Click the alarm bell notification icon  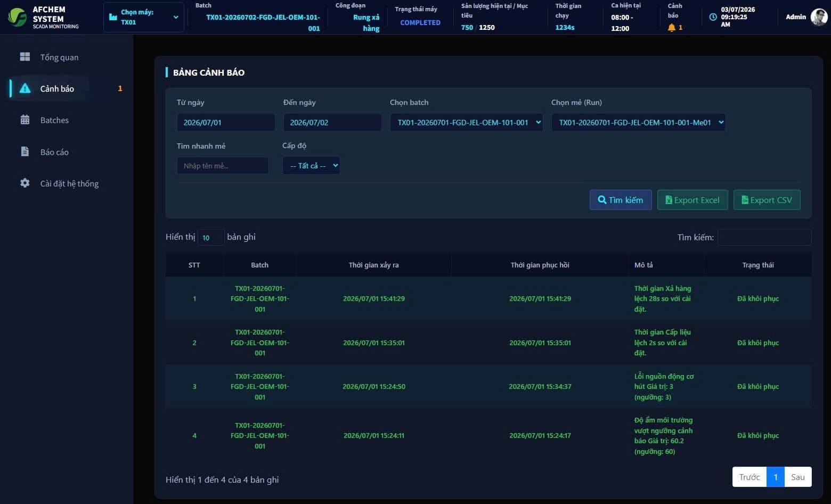click(x=672, y=27)
